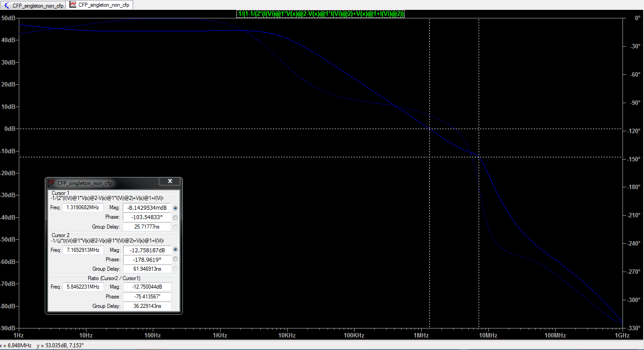The image size is (644, 350).
Task: Click Cursor 1 vertical dashed line near 1.3MHz
Action: pos(429,173)
